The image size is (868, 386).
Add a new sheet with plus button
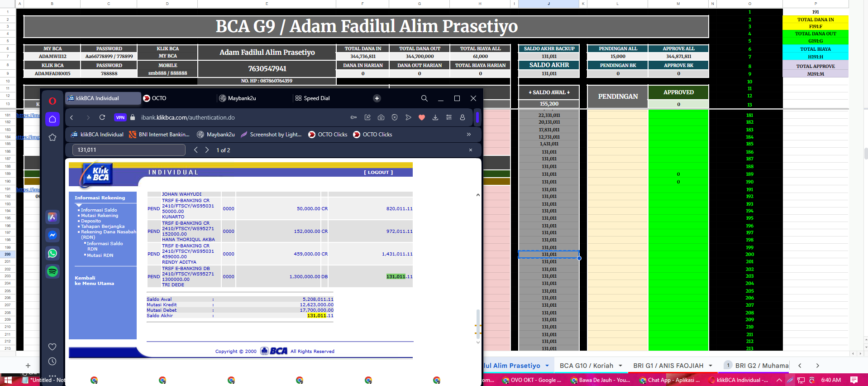pos(28,366)
